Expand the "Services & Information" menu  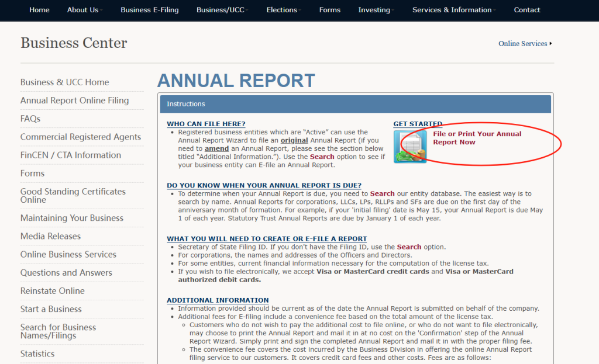(452, 10)
